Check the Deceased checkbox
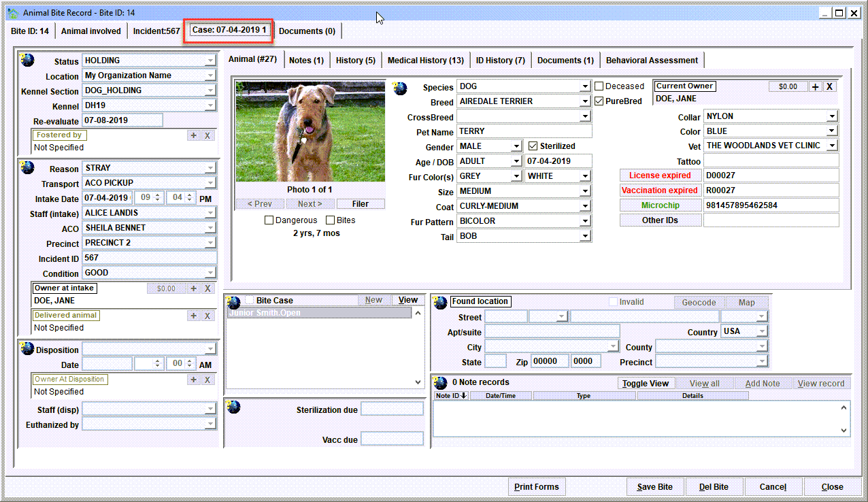Viewport: 868px width, 502px height. [599, 86]
